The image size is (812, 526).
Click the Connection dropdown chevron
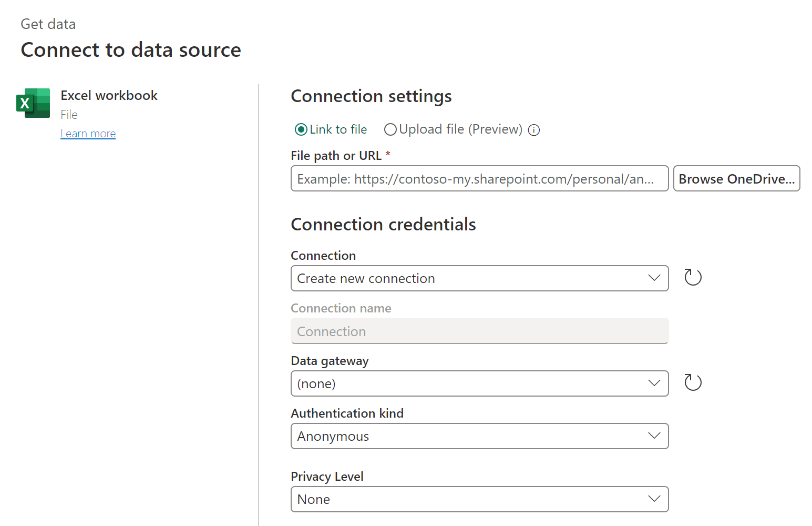(x=654, y=278)
